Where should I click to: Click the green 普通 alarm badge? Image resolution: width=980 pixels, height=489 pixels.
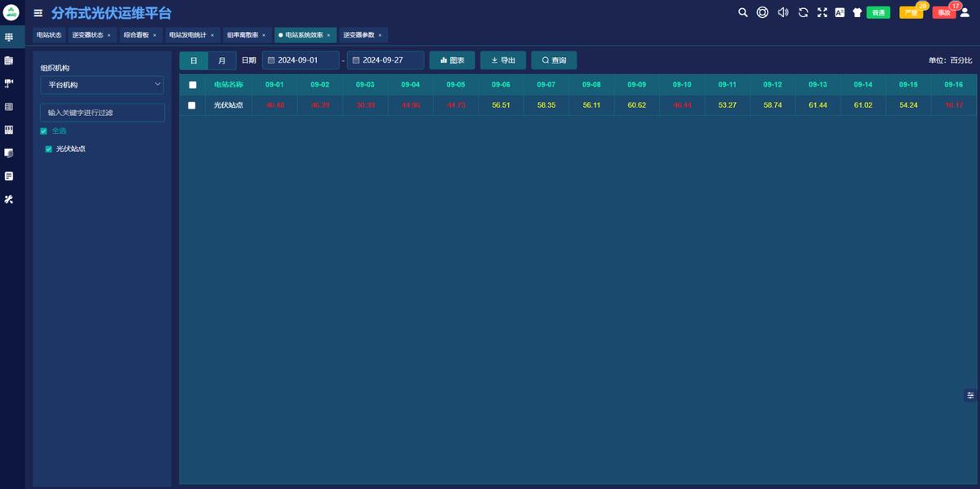[x=878, y=12]
